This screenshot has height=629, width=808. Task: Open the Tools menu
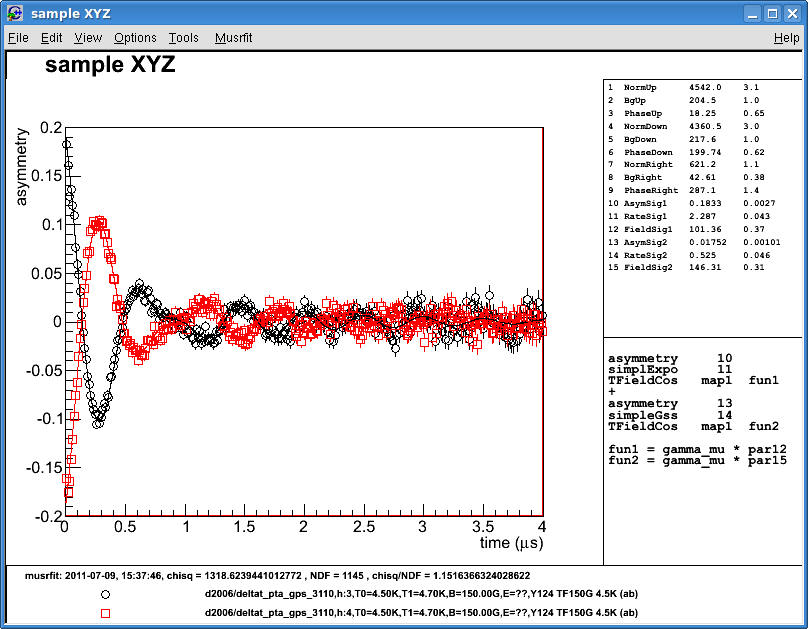(x=183, y=37)
